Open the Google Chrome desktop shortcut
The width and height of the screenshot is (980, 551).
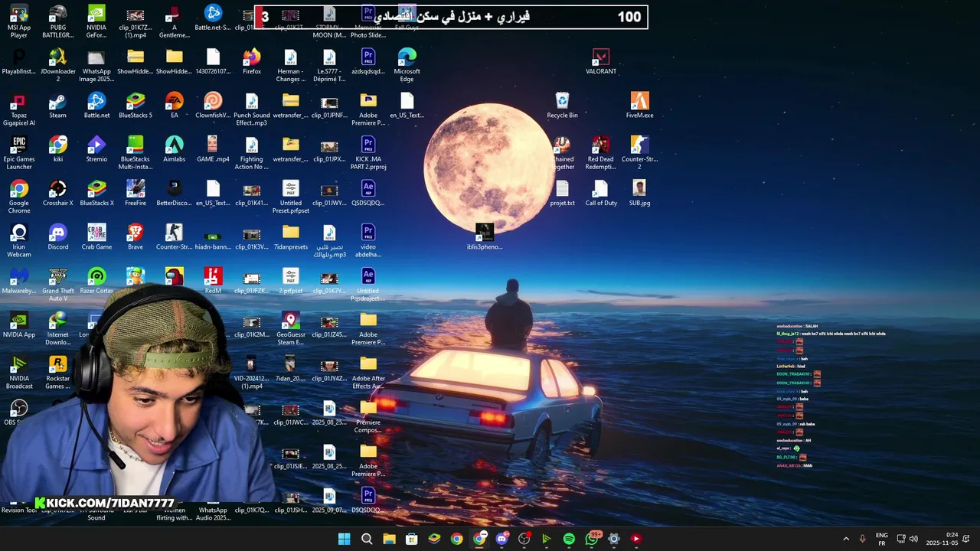[19, 197]
